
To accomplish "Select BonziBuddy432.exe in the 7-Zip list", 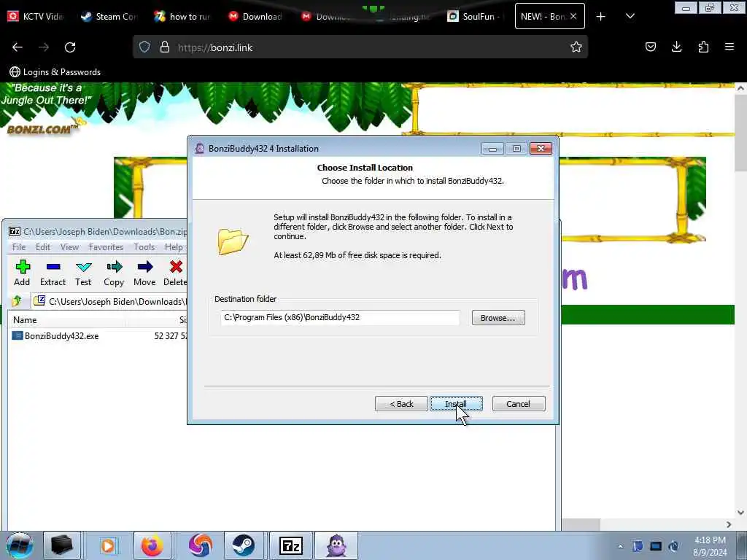I will 61,335.
